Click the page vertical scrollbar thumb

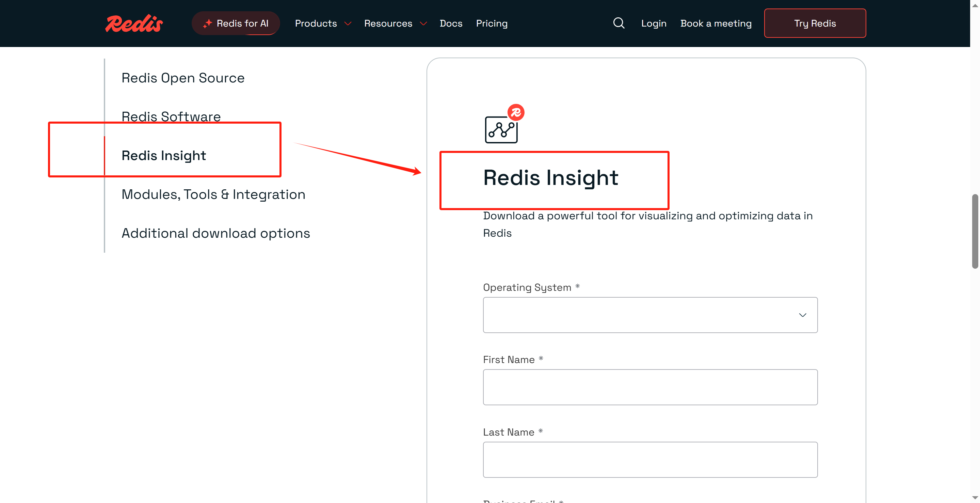click(x=975, y=231)
